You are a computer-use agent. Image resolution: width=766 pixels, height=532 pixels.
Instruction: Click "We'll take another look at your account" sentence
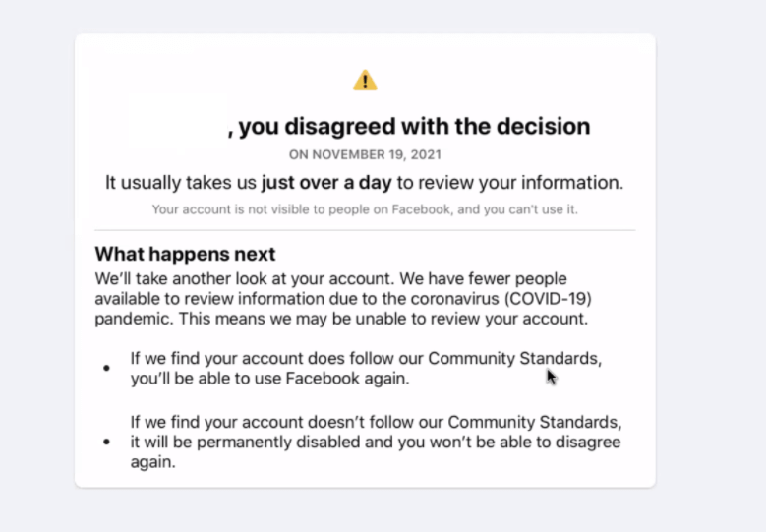coord(245,279)
